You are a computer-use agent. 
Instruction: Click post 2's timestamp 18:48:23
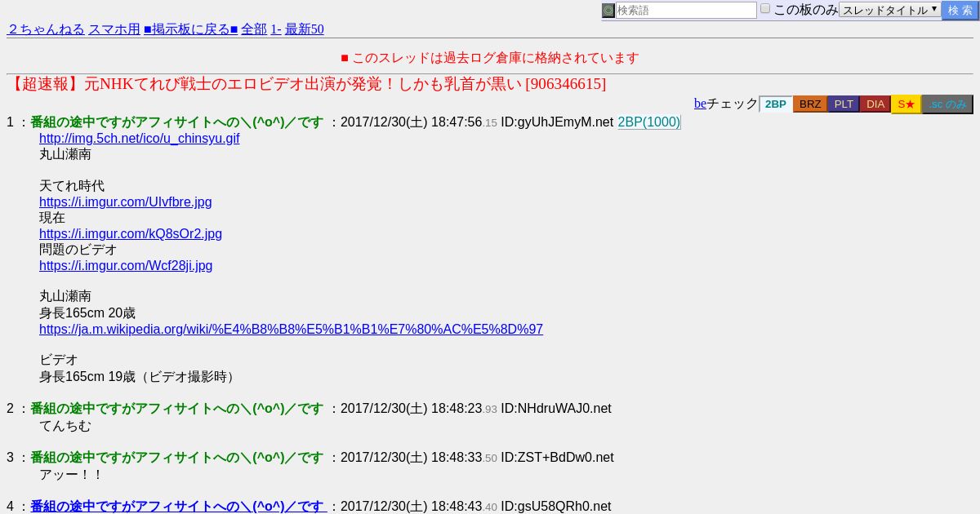pos(457,409)
